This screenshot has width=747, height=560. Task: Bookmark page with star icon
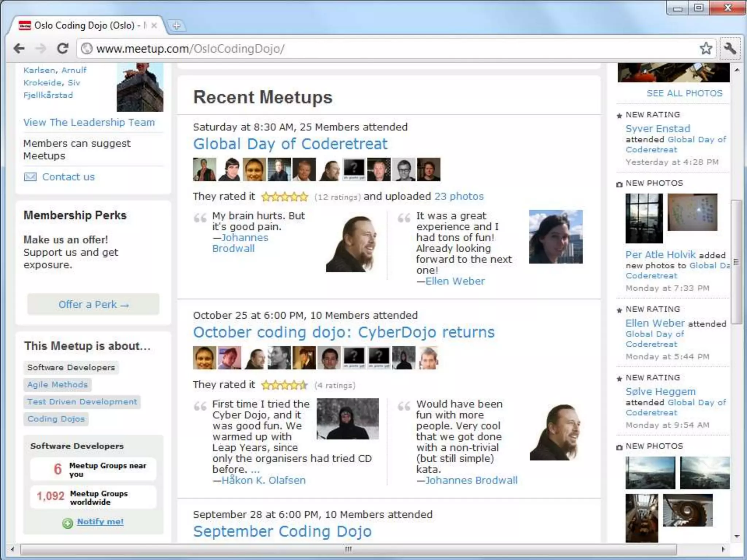706,48
